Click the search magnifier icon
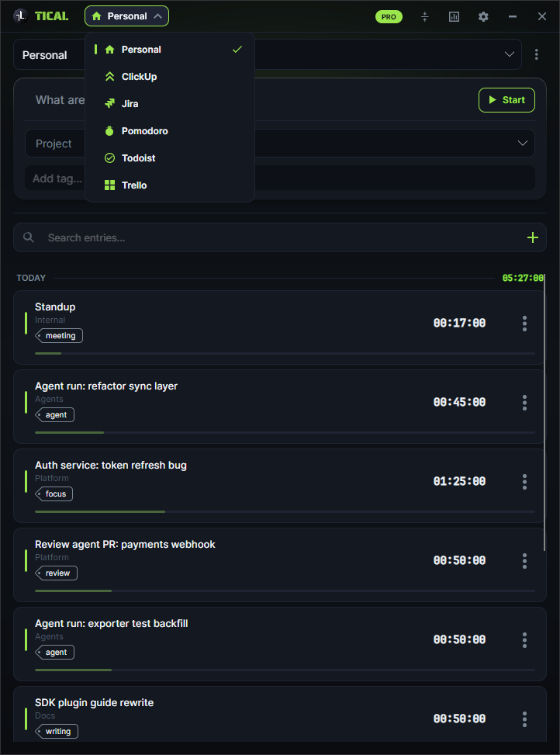This screenshot has width=560, height=755. click(x=29, y=237)
